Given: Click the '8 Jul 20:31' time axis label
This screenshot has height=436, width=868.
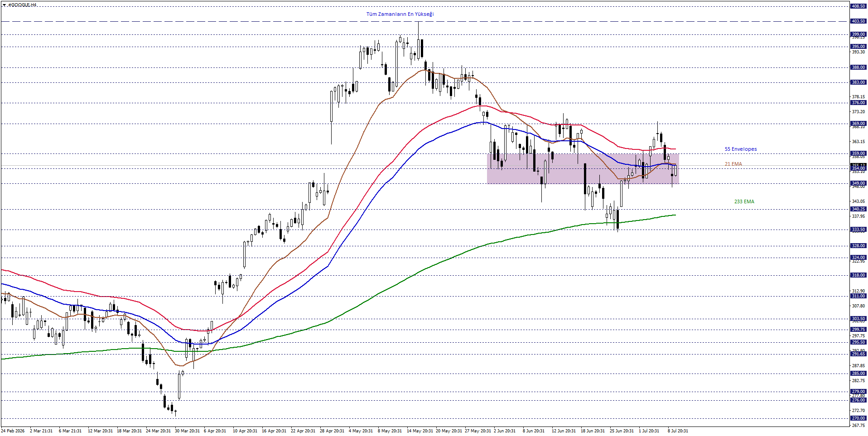Looking at the screenshot, I should point(677,431).
